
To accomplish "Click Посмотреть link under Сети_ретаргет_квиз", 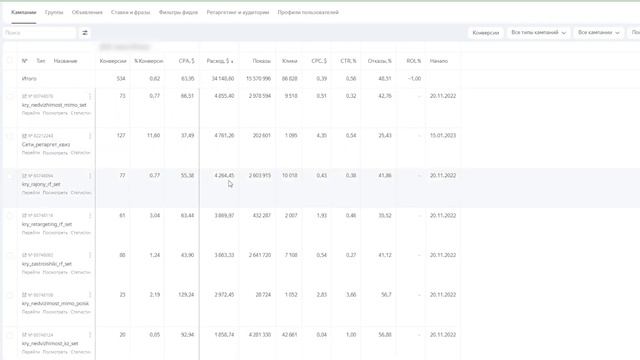I will [55, 153].
